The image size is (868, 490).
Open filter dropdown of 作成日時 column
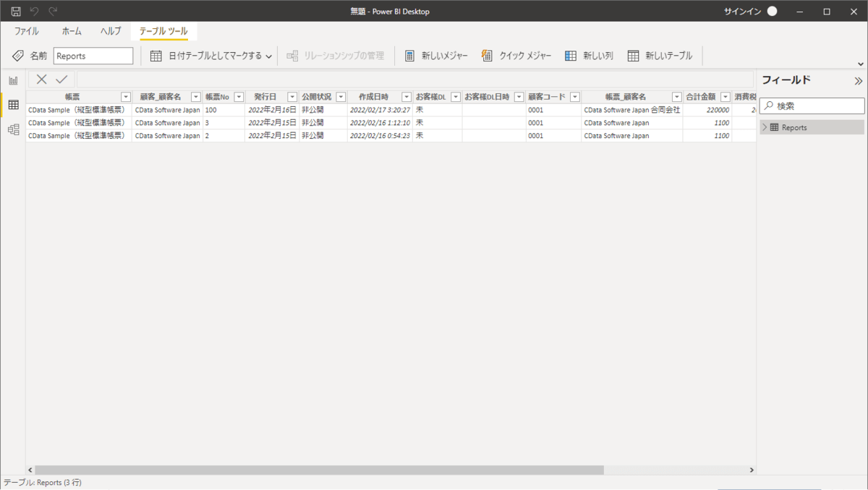click(x=407, y=97)
